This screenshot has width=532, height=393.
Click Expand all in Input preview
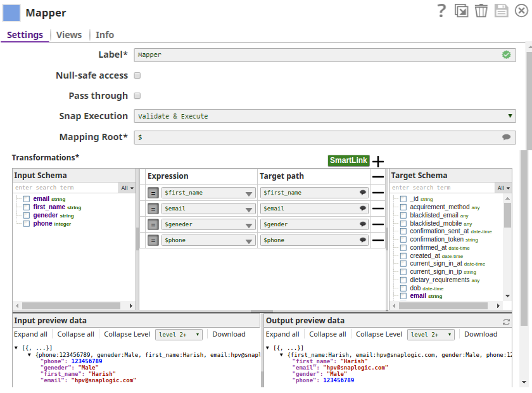(30, 334)
